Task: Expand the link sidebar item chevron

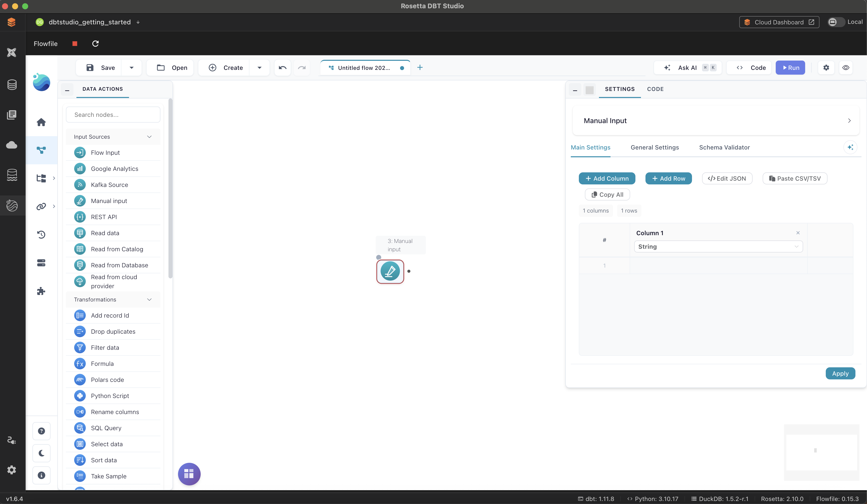Action: [54, 206]
